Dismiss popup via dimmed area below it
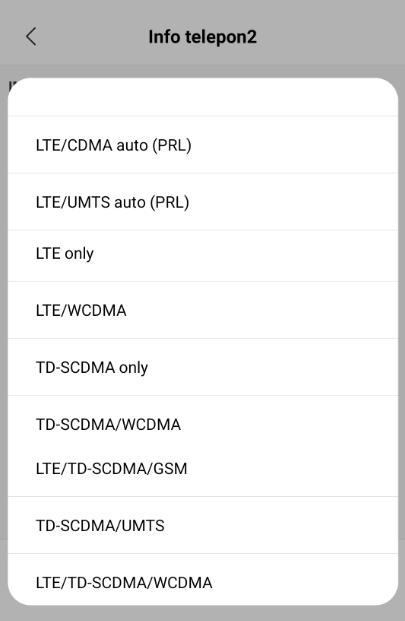This screenshot has width=405, height=621. pyautogui.click(x=203, y=613)
